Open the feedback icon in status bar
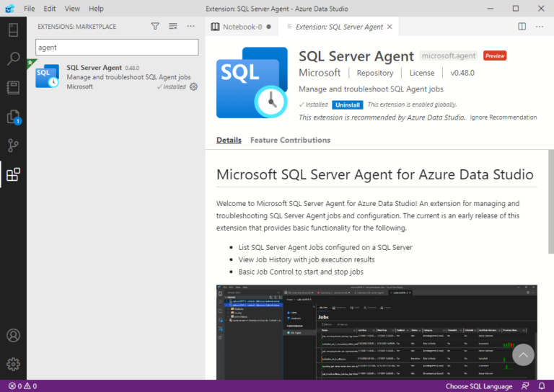The width and height of the screenshot is (554, 392). tap(525, 386)
